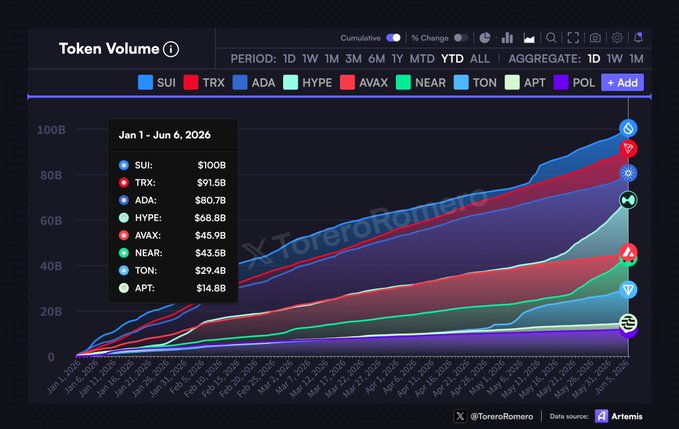Click the 100B y-axis label
Viewport: 679px width, 429px height.
tap(51, 130)
